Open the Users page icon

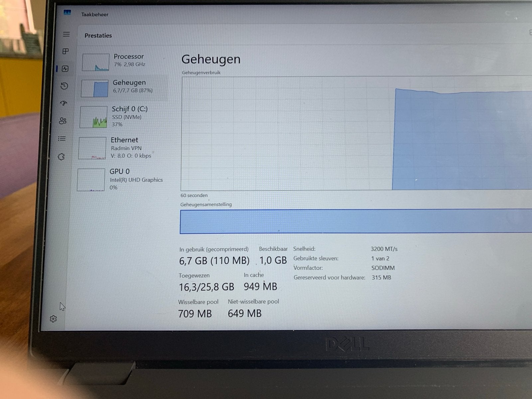point(63,121)
